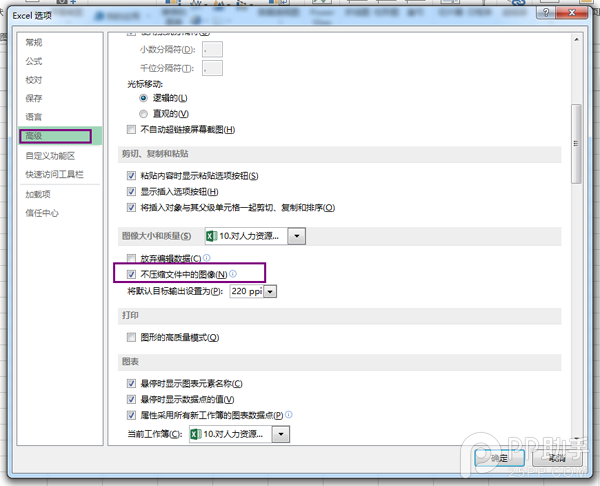Open the 当前工作簿 dropdown
The height and width of the screenshot is (486, 600).
(281, 434)
